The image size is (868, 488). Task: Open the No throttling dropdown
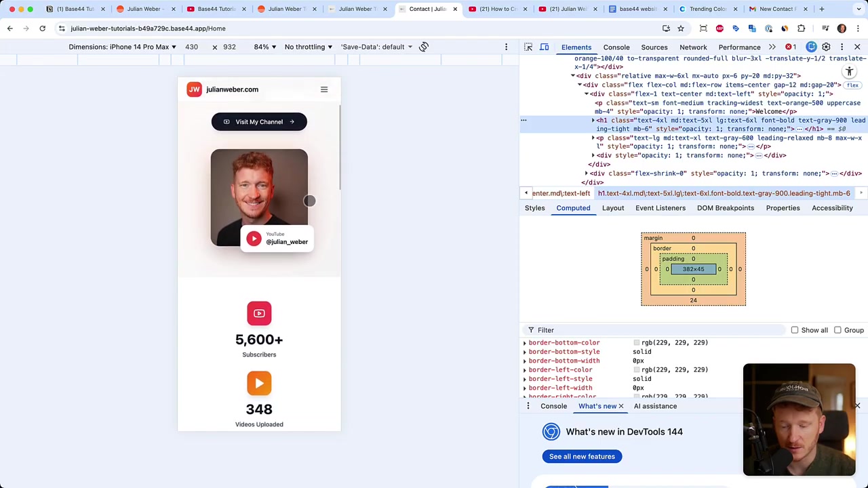coord(309,47)
